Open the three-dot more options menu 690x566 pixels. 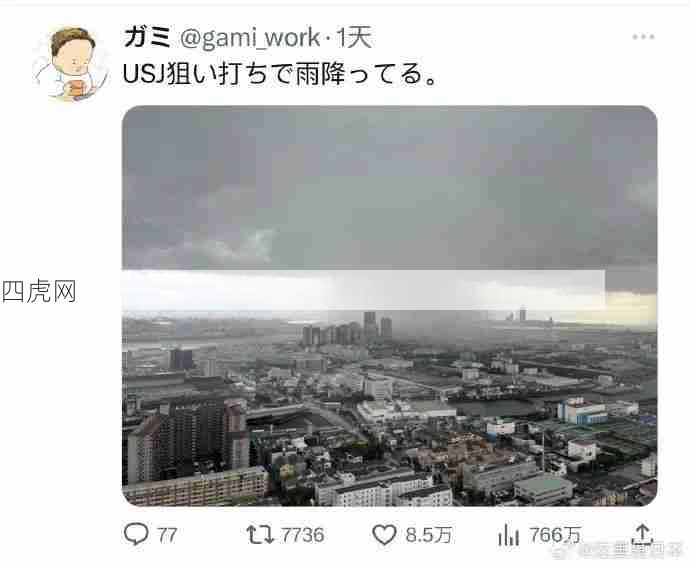643,37
